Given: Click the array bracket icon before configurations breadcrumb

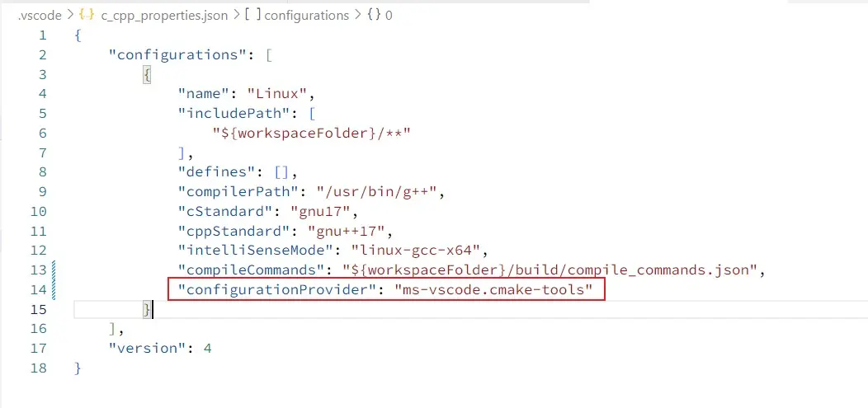Looking at the screenshot, I should pyautogui.click(x=253, y=15).
